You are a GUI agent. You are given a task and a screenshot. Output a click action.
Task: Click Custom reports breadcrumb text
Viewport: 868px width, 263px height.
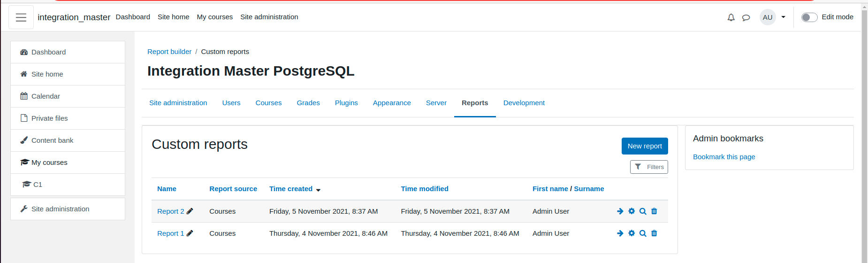point(225,52)
